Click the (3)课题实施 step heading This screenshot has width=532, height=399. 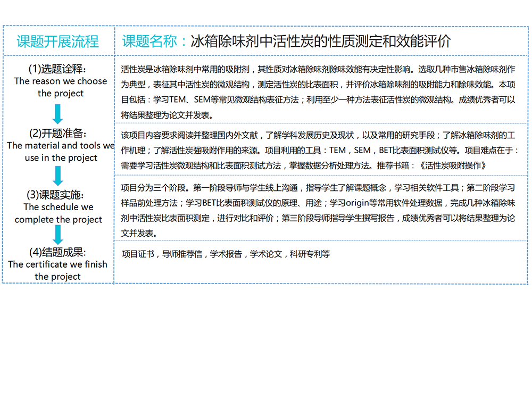point(57,195)
